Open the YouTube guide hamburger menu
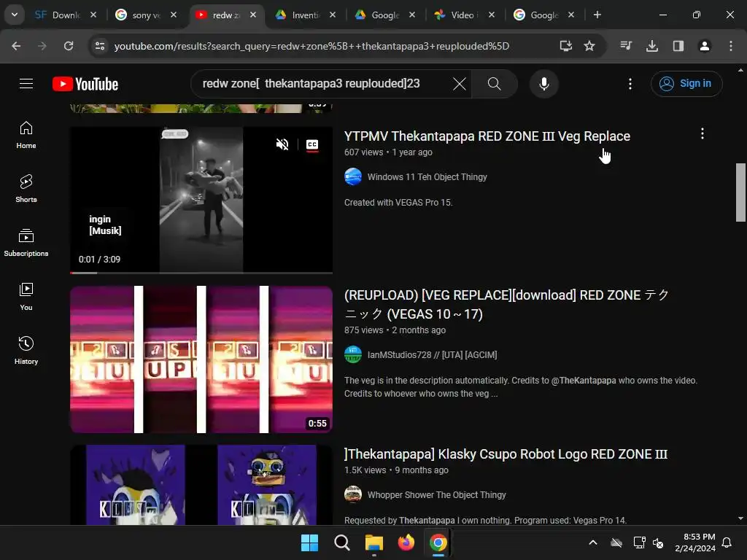The image size is (747, 560). (x=26, y=84)
